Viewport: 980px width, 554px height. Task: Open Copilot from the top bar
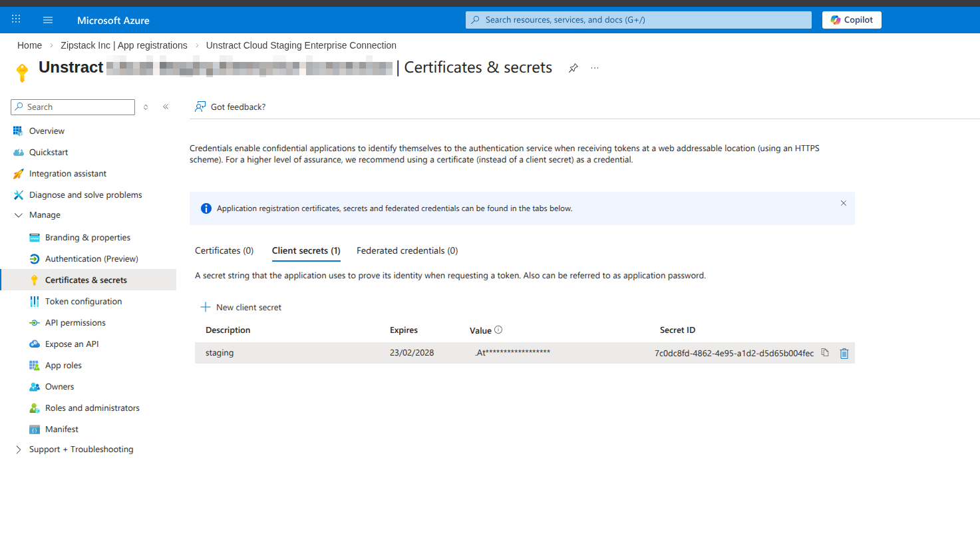click(x=852, y=20)
